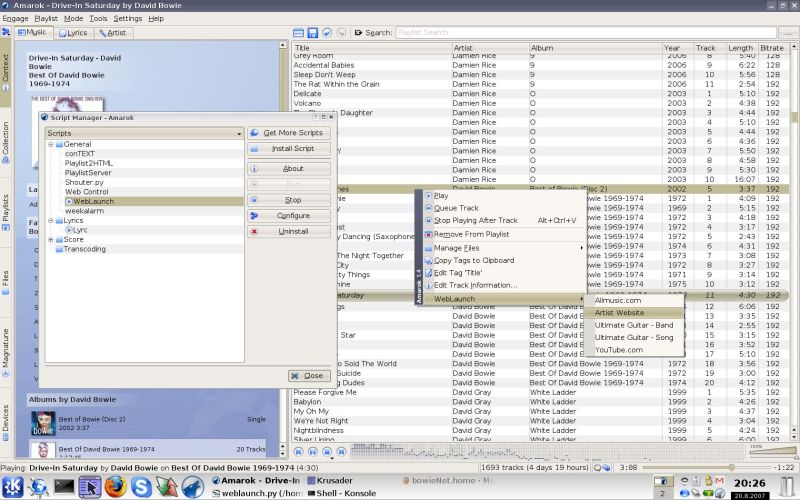Image resolution: width=800 pixels, height=500 pixels.
Task: Click the clear playlist toolbar icon
Action: tap(298, 33)
